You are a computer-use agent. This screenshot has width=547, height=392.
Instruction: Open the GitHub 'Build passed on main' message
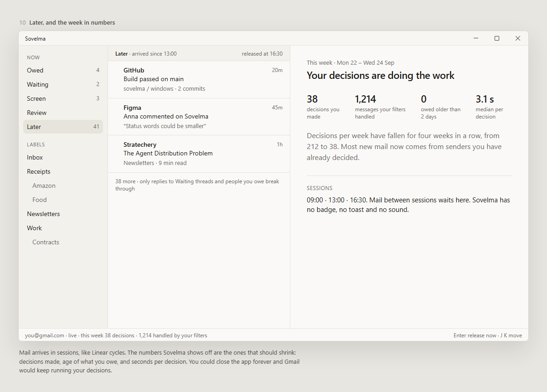click(x=199, y=79)
